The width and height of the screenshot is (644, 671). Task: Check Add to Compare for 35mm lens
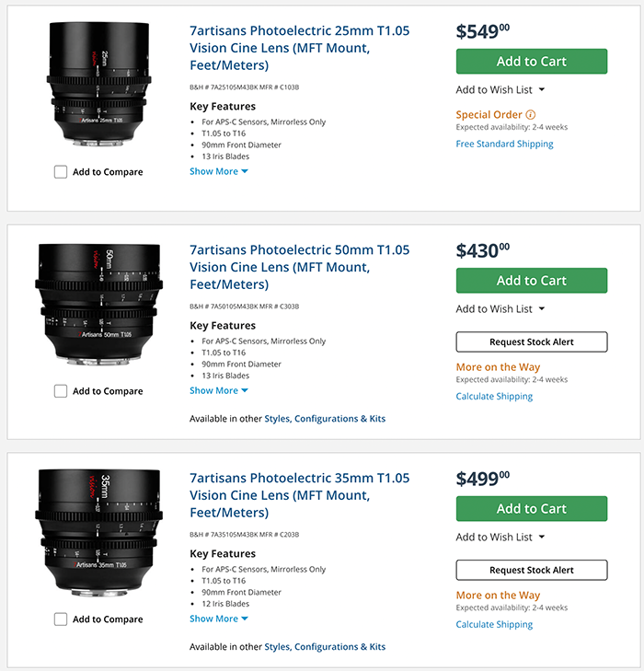coord(61,619)
